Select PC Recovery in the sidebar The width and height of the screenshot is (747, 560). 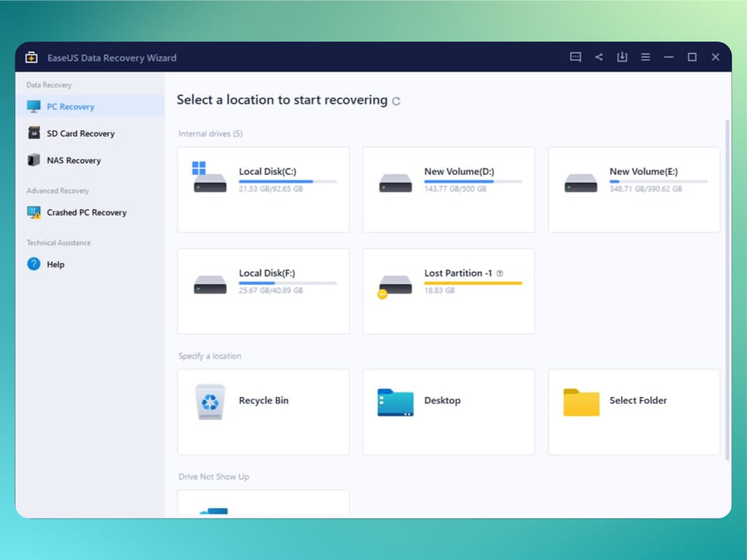90,107
